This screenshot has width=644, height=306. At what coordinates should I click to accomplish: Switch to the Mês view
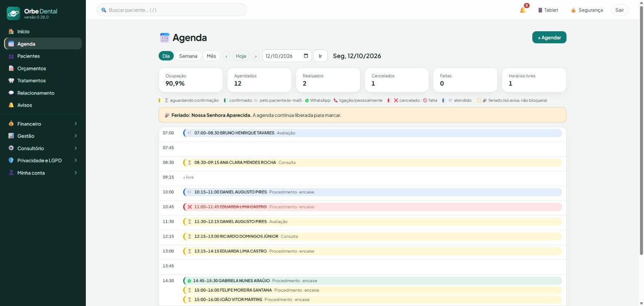point(211,56)
